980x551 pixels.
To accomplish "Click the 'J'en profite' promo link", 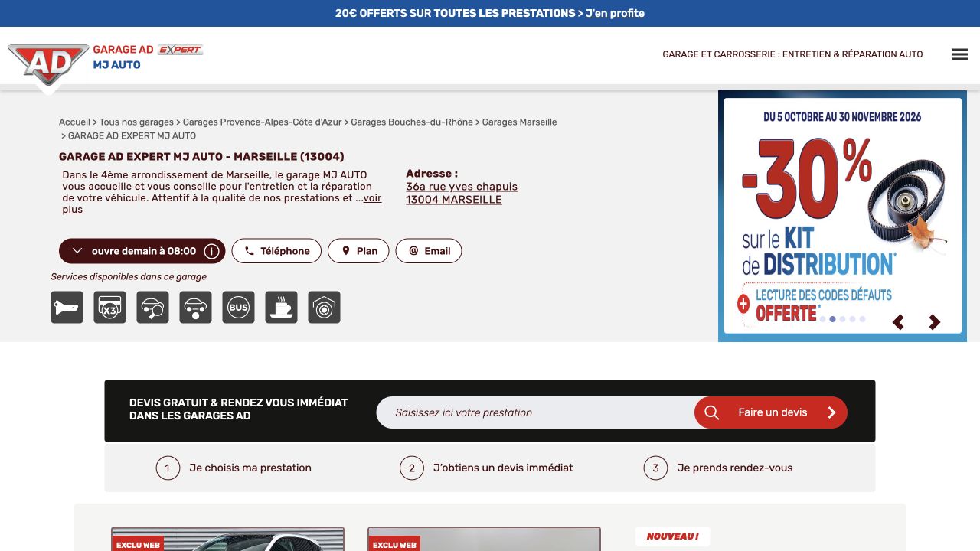I will point(615,13).
